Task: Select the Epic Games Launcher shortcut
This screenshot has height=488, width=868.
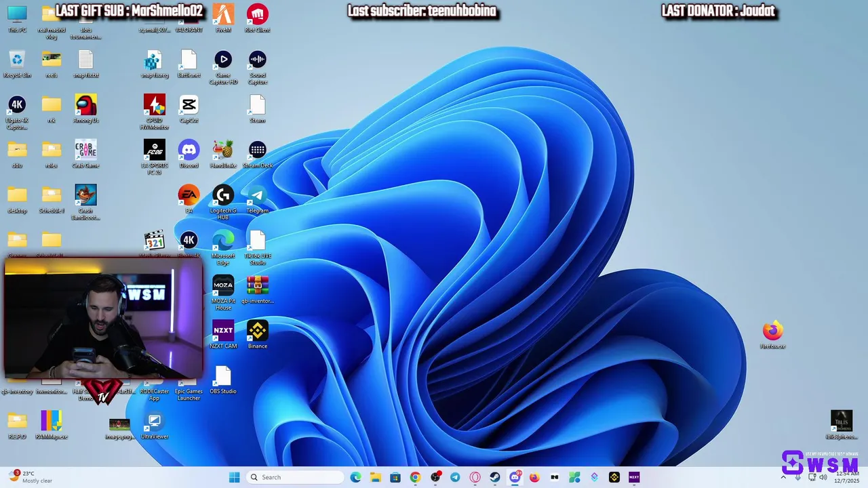Action: tap(189, 390)
